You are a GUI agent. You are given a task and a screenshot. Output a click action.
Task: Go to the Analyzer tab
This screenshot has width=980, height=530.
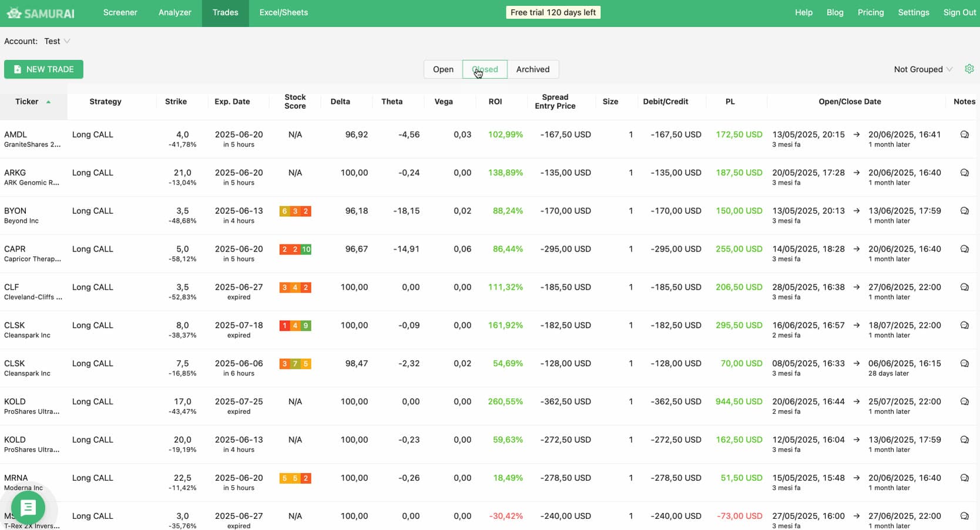(175, 12)
